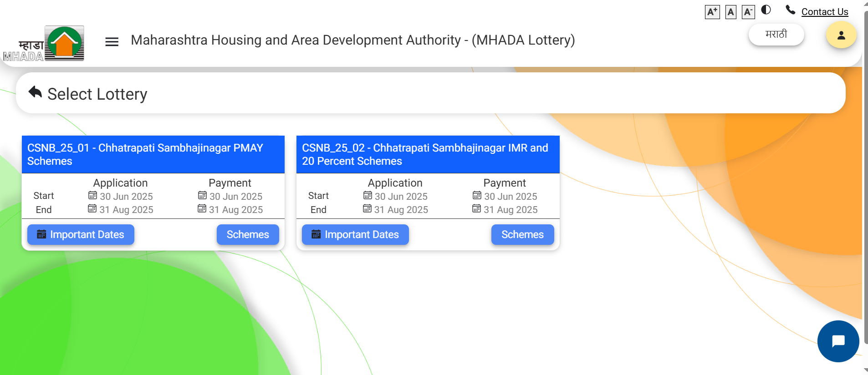Open the user profile account icon
This screenshot has height=375, width=868.
tap(841, 35)
